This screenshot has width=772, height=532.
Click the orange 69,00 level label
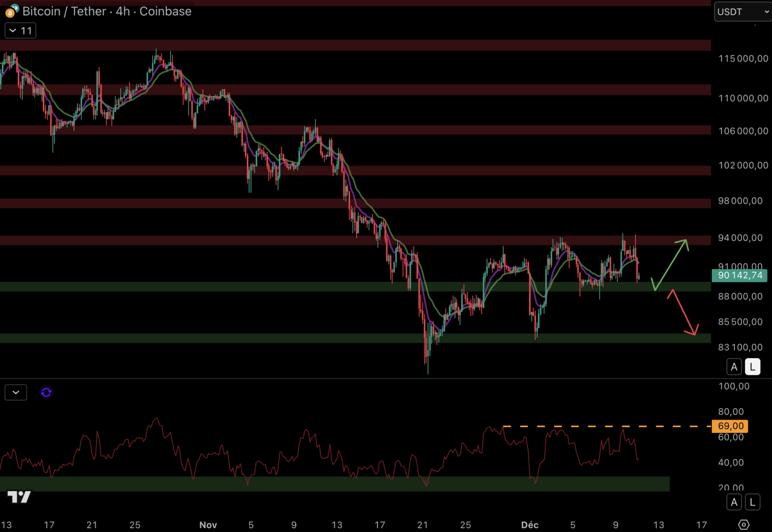730,426
